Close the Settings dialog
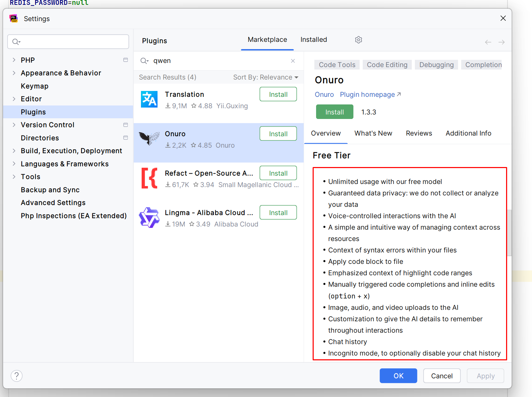532x397 pixels. pos(503,18)
